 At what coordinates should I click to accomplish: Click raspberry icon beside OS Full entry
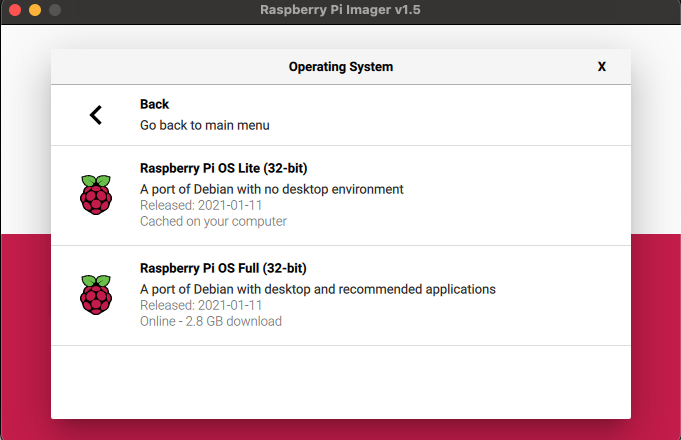click(96, 295)
